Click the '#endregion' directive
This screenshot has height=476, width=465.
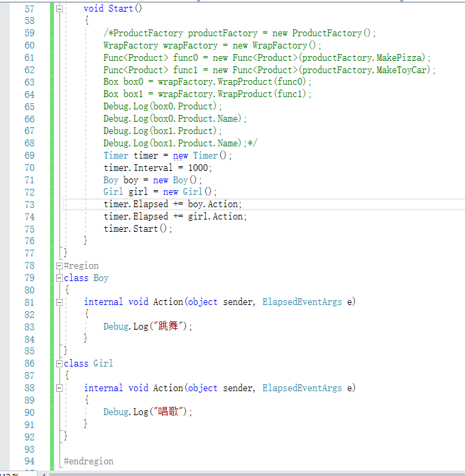(88, 462)
